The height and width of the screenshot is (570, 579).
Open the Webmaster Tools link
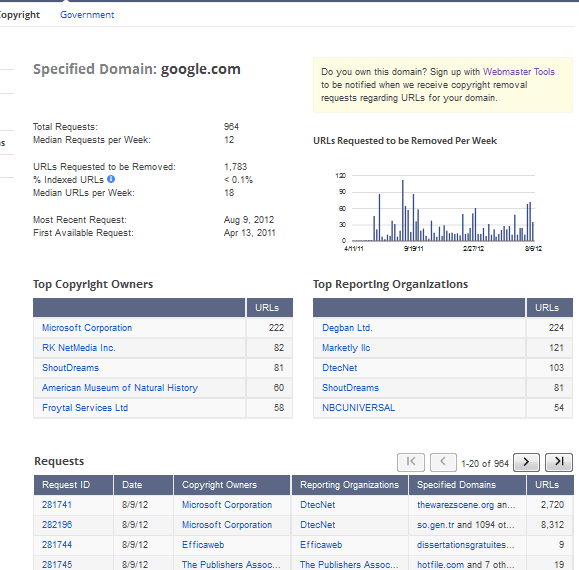[518, 72]
